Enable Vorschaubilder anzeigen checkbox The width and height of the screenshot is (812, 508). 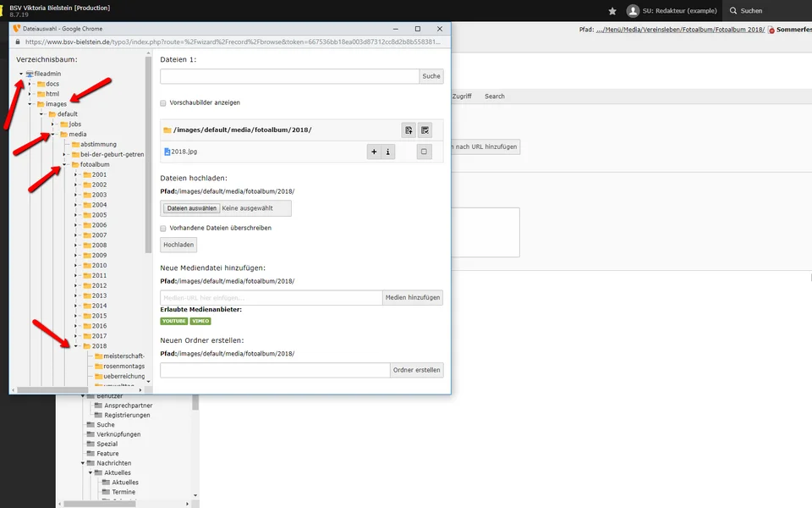[163, 102]
